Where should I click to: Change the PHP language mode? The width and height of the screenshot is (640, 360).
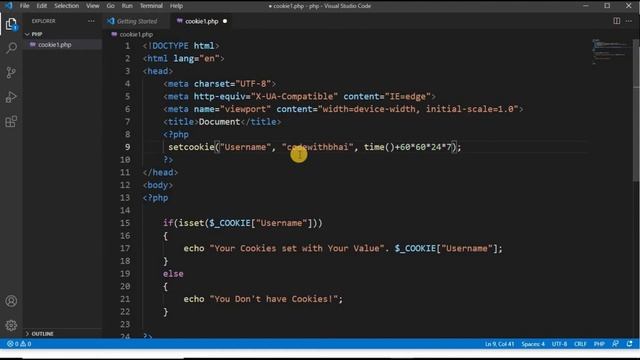(x=599, y=344)
